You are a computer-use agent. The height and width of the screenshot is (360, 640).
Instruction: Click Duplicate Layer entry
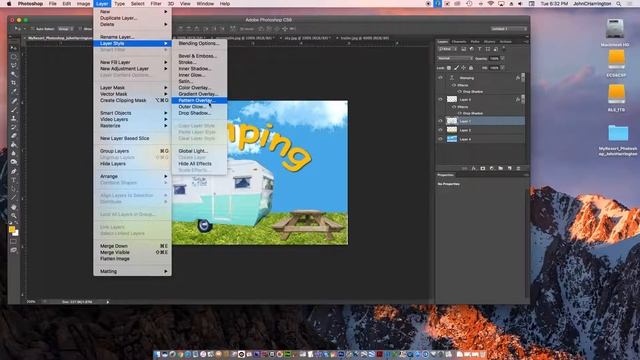[x=133, y=18]
